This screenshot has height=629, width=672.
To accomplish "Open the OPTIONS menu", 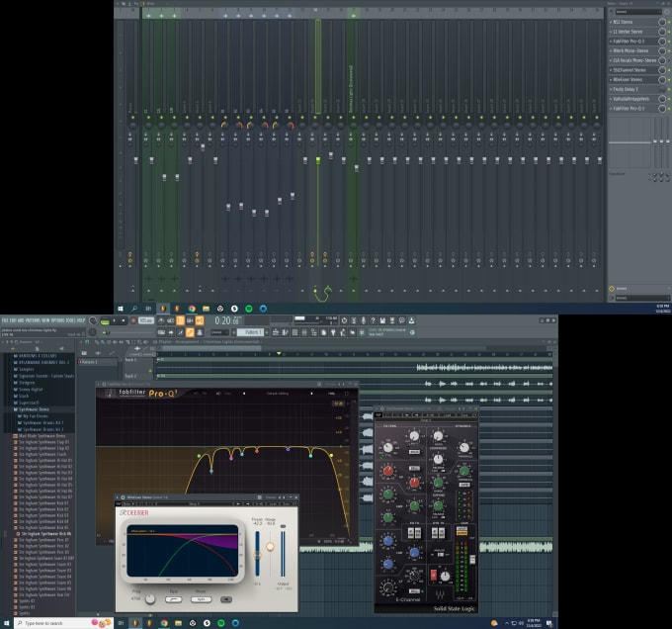I will click(57, 320).
